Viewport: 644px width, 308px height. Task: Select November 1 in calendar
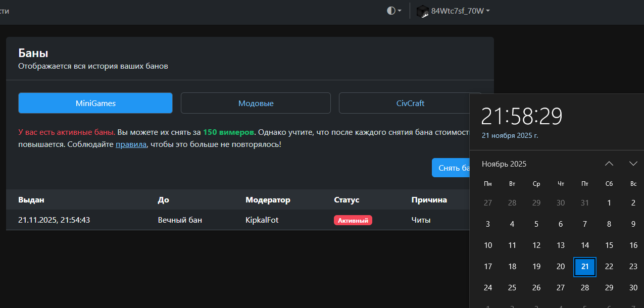pos(609,203)
